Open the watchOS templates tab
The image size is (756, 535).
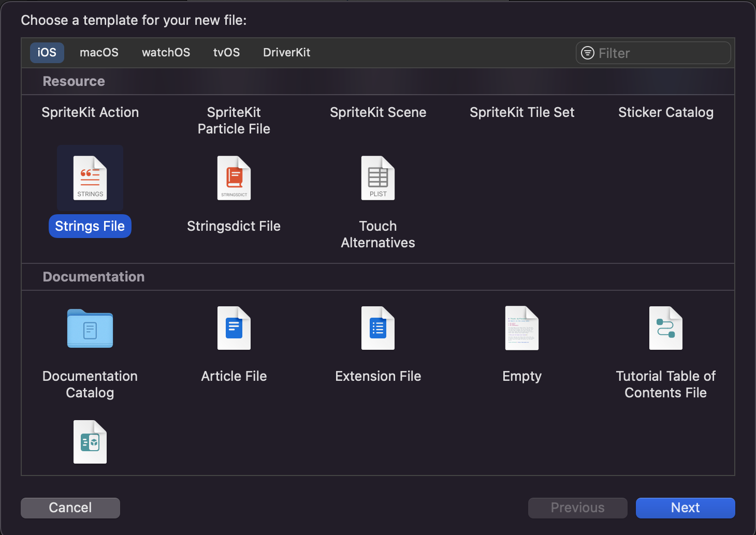pos(166,52)
